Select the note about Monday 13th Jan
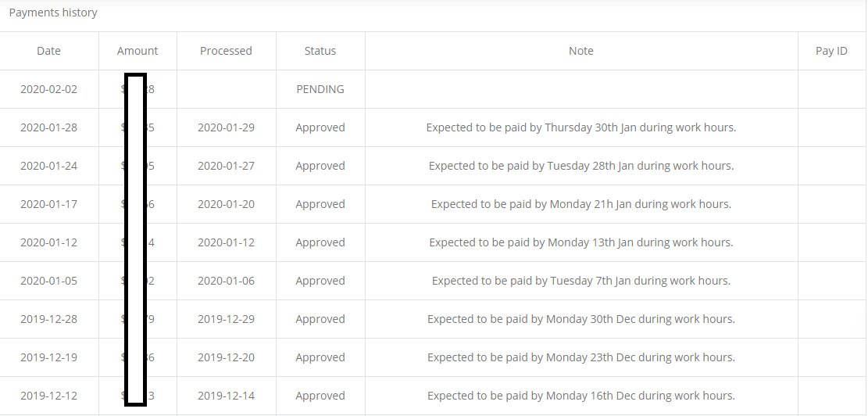 581,242
